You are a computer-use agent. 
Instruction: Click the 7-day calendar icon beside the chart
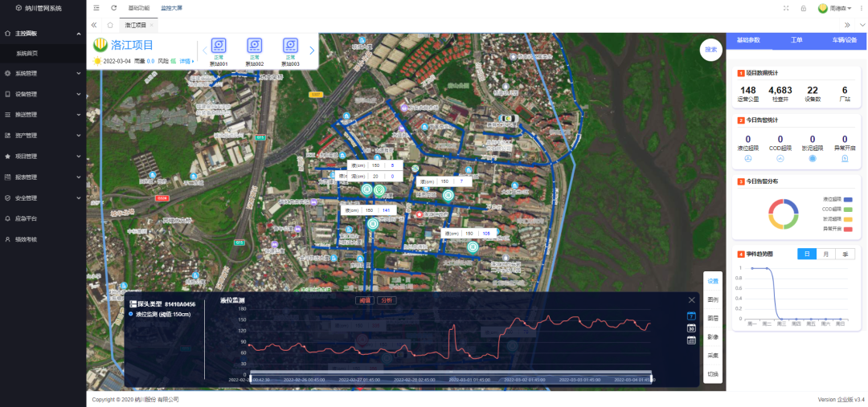pyautogui.click(x=690, y=315)
